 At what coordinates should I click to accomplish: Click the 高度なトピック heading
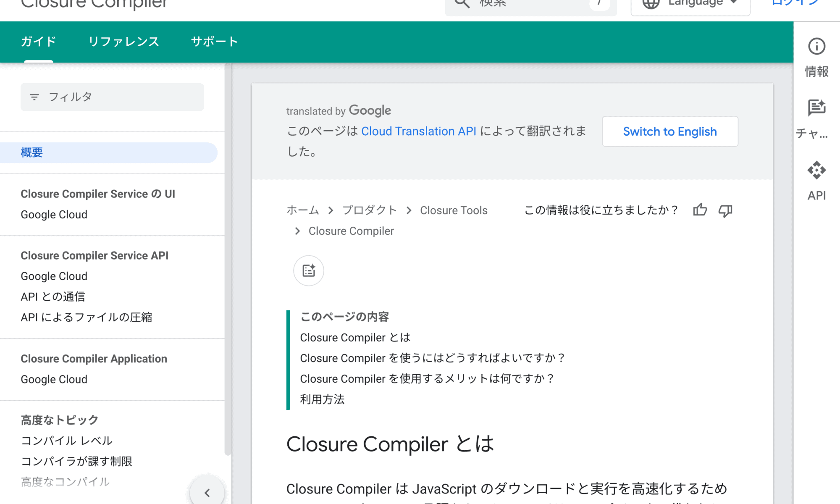(60, 420)
